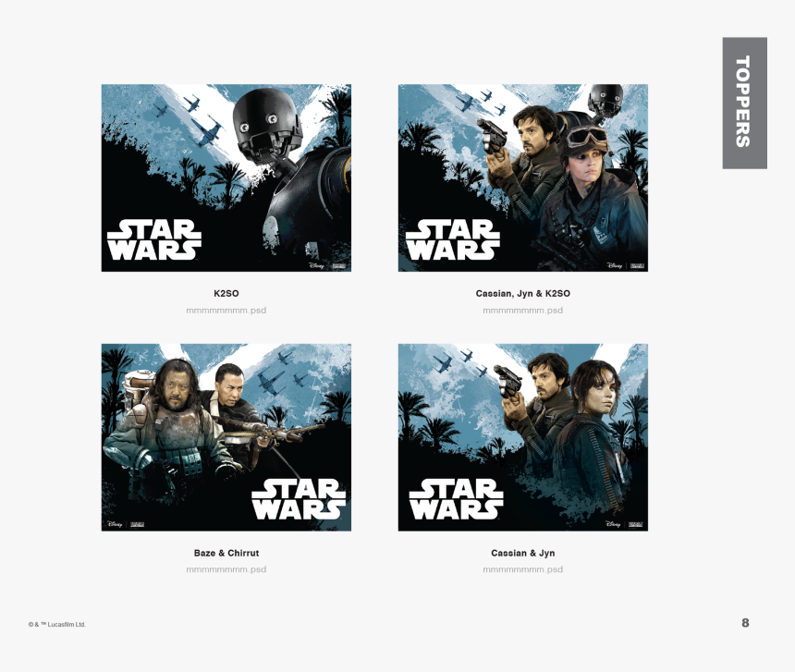Click the Cassian, Jyn & K2SO caption

(x=522, y=293)
